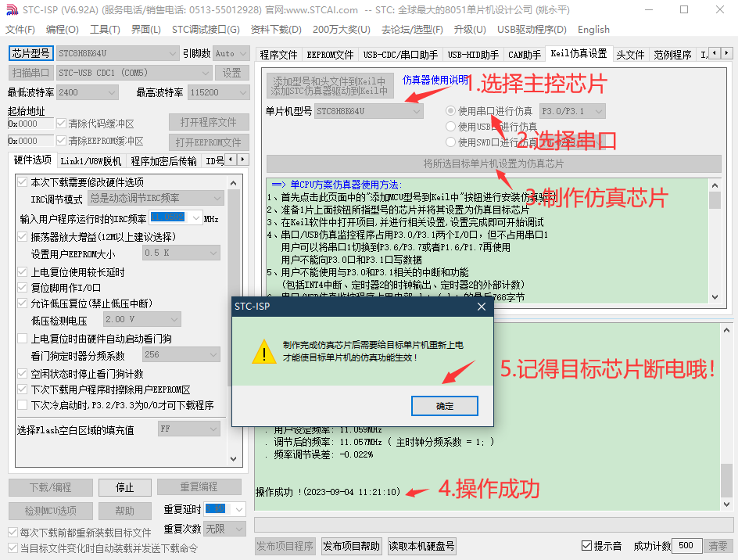738x560 pixels.
Task: Open the 文件(F) menu
Action: [20, 29]
